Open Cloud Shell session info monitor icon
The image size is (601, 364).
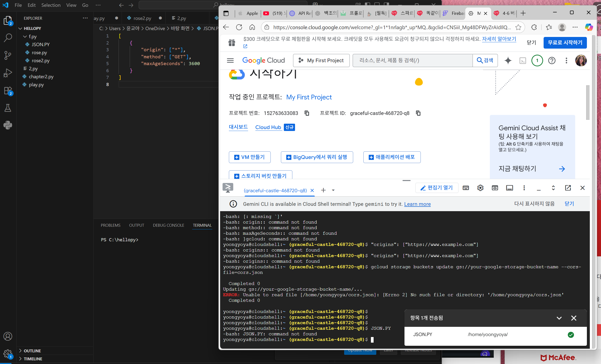pos(510,188)
